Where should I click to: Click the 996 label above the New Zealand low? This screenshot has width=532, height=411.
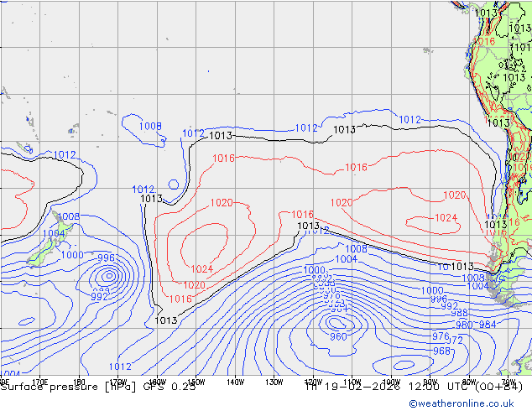pos(106,258)
